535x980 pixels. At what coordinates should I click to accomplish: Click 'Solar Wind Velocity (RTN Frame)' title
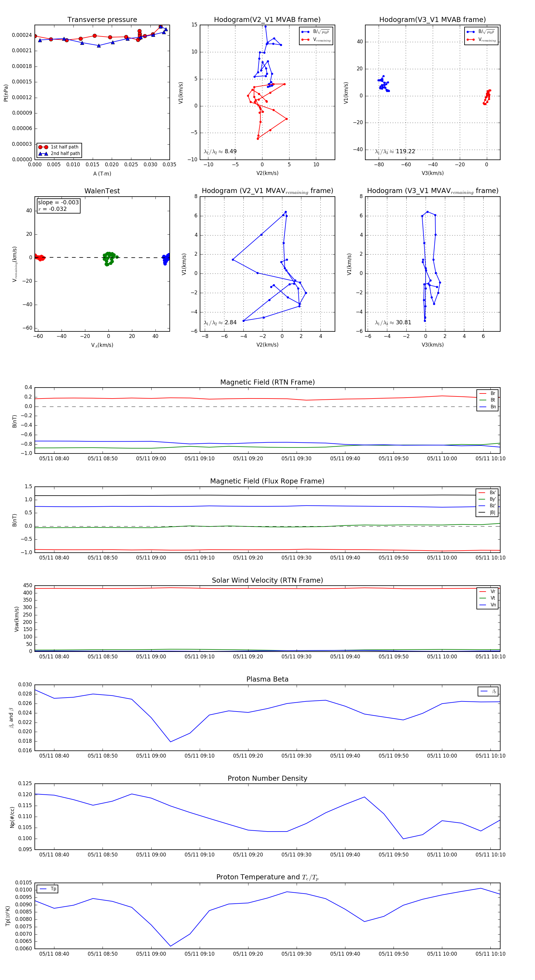267,580
